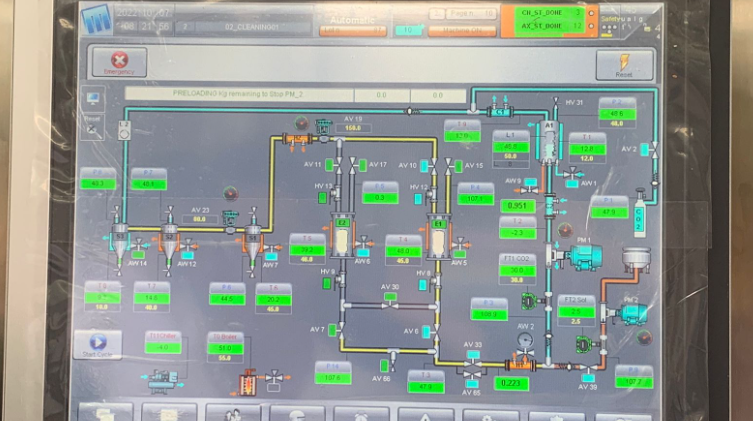The image size is (753, 421).
Task: Toggle valve AV 17 indicator
Action: click(x=363, y=165)
